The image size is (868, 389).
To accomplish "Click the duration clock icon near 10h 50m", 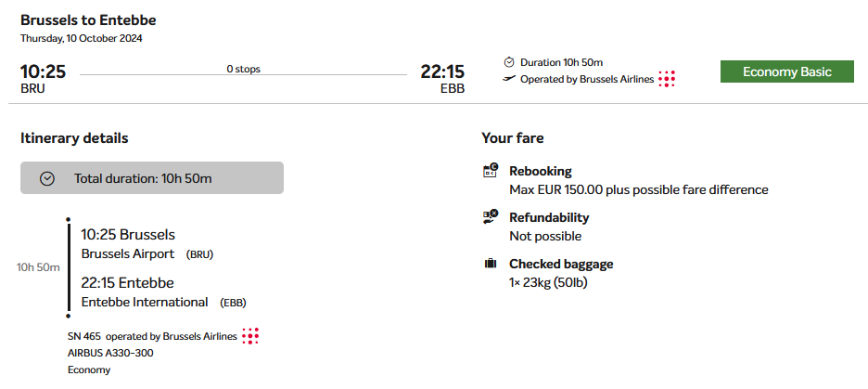I will click(509, 62).
